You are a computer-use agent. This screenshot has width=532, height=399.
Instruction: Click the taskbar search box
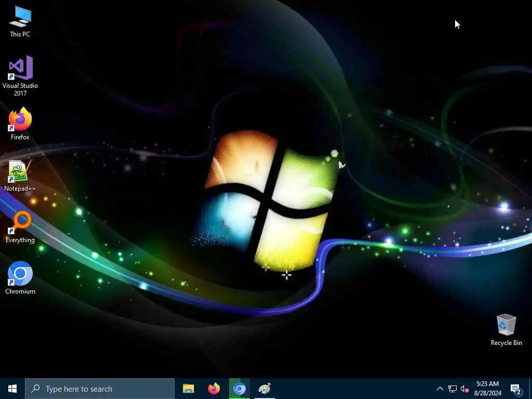[x=100, y=389]
